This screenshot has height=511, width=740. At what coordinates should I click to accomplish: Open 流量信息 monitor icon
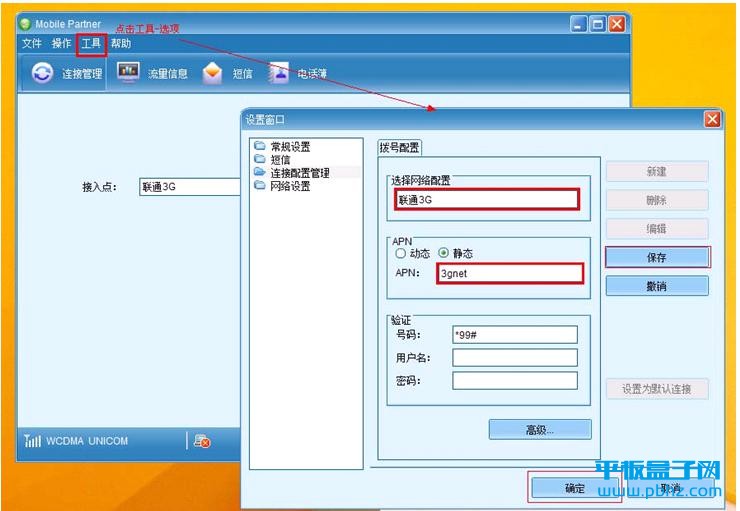[x=128, y=73]
